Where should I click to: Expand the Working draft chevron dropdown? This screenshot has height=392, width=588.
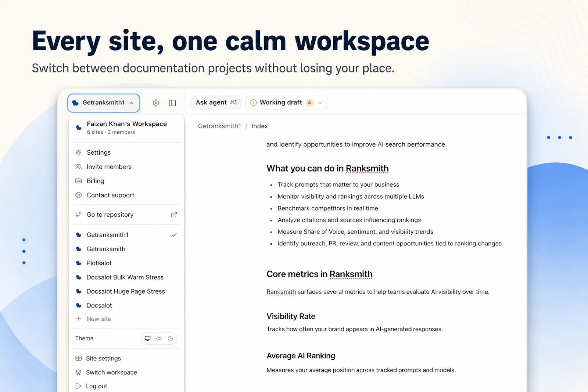[320, 103]
